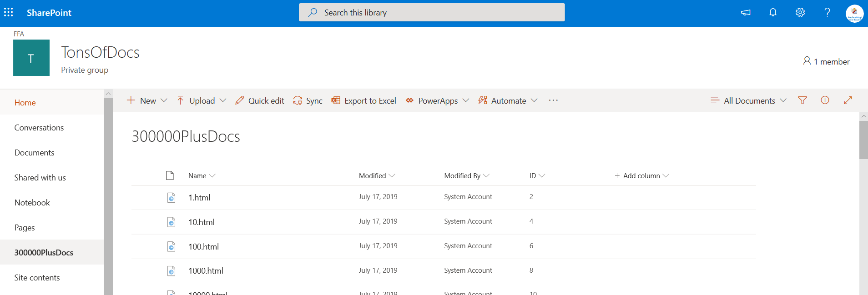
Task: Expand content to full screen
Action: point(848,100)
